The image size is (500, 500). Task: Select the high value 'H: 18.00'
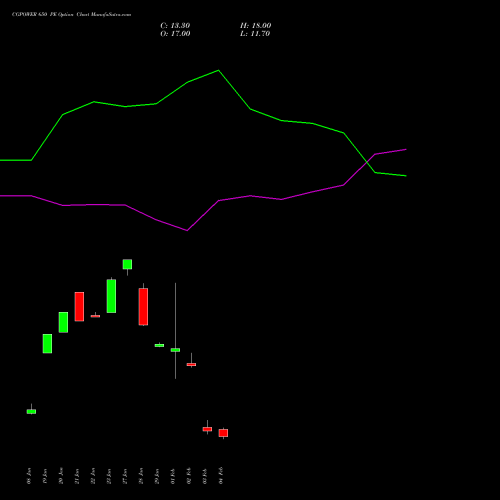256,26
